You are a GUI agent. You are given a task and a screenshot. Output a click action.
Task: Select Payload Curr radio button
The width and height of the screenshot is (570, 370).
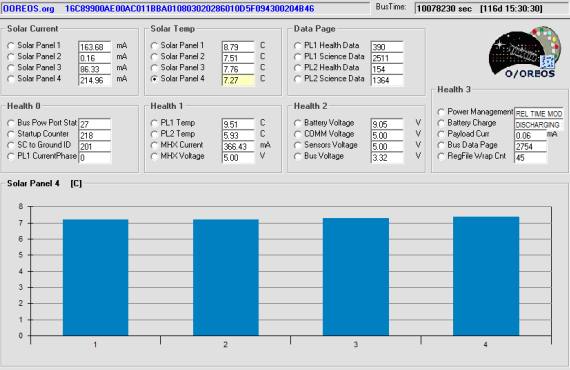(441, 134)
